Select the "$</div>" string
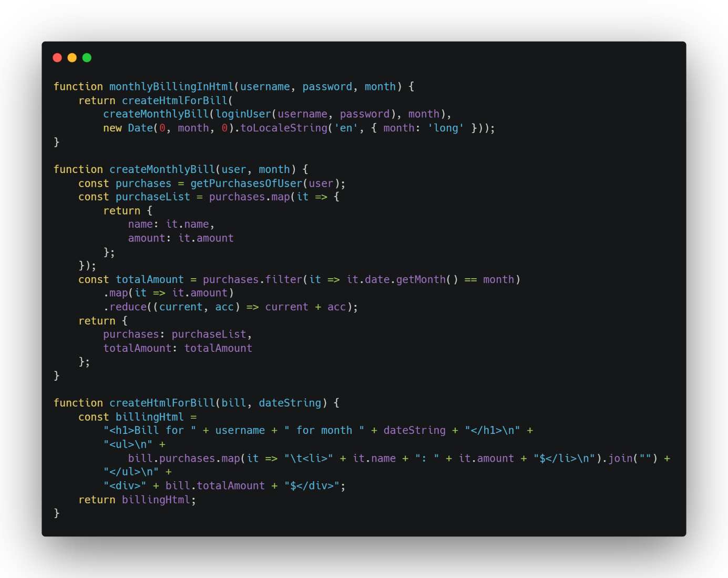728x578 pixels. pyautogui.click(x=312, y=485)
